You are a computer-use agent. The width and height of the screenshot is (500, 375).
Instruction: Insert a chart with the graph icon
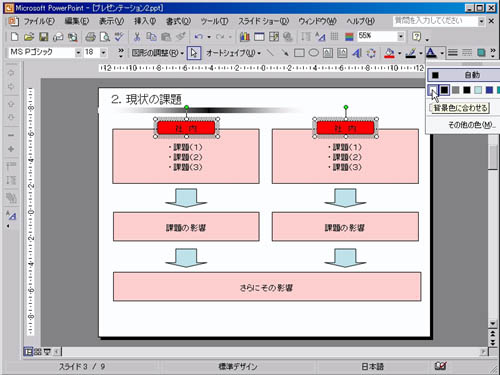coord(245,37)
